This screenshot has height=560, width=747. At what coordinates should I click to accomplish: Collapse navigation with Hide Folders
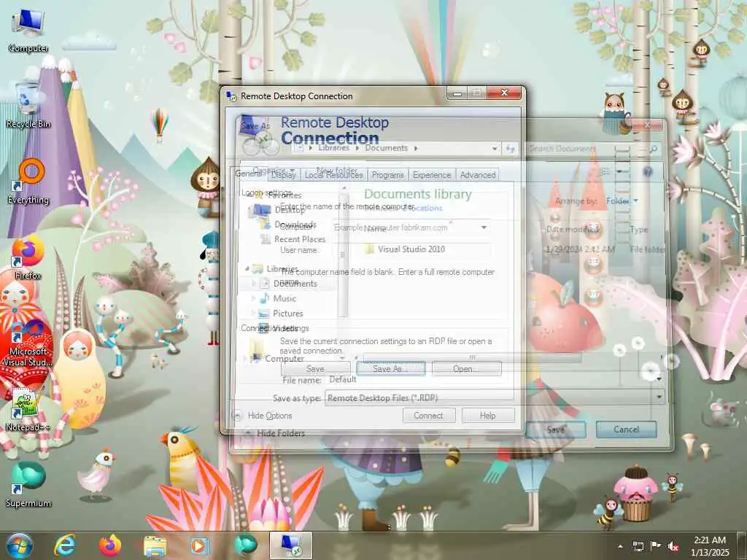[x=274, y=433]
